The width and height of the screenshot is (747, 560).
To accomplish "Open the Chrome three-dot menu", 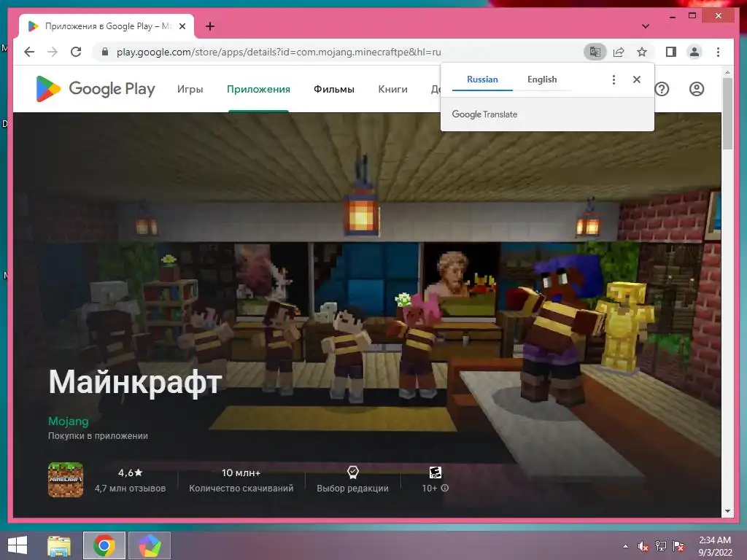I will (x=718, y=52).
